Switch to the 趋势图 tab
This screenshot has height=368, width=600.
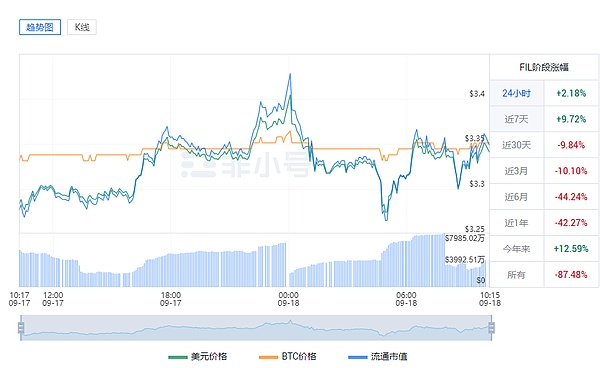(x=40, y=27)
